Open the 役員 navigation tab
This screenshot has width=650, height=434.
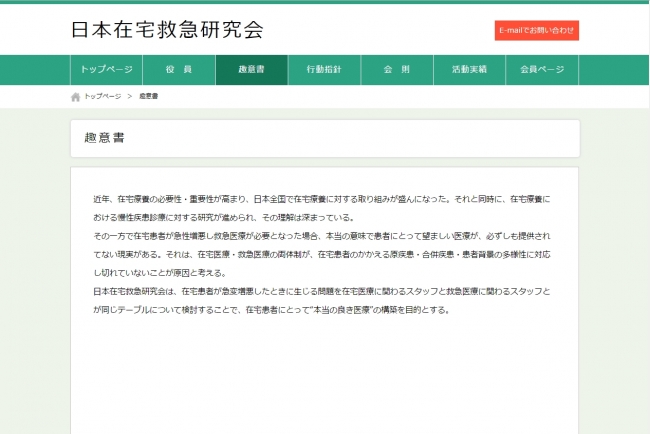tap(179, 70)
